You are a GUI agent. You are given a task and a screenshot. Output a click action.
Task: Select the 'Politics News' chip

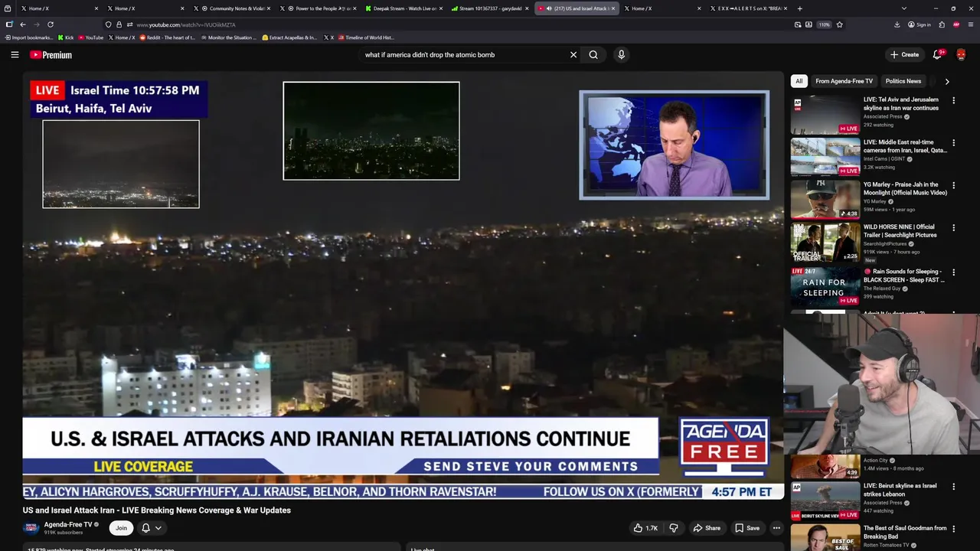[x=903, y=81]
